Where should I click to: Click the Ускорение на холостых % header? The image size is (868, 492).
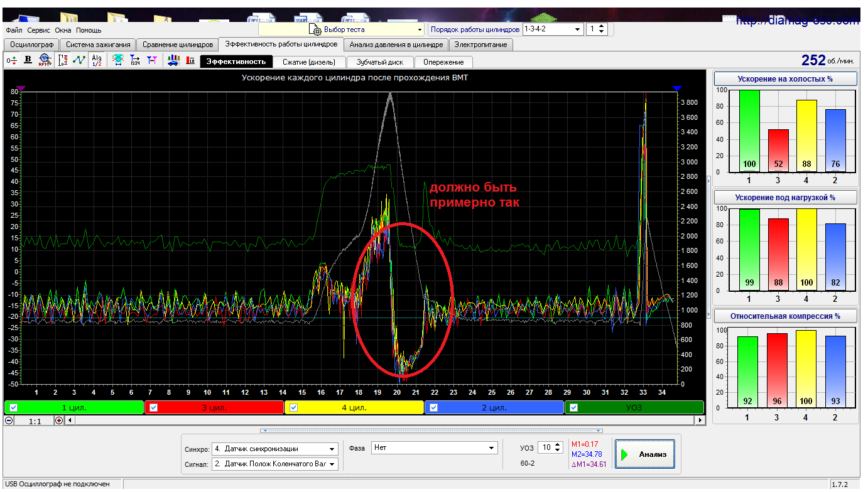[x=785, y=79]
